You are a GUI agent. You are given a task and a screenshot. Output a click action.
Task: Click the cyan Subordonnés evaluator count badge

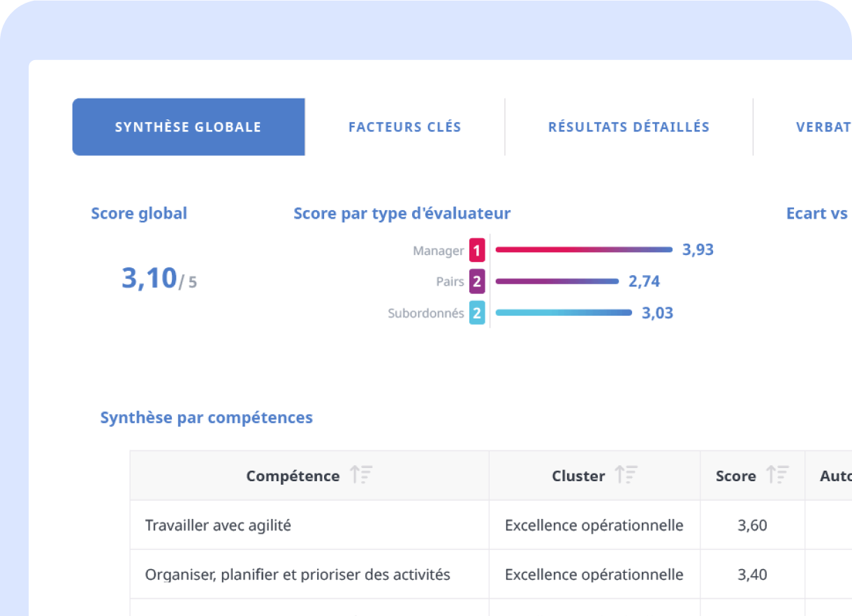(477, 313)
